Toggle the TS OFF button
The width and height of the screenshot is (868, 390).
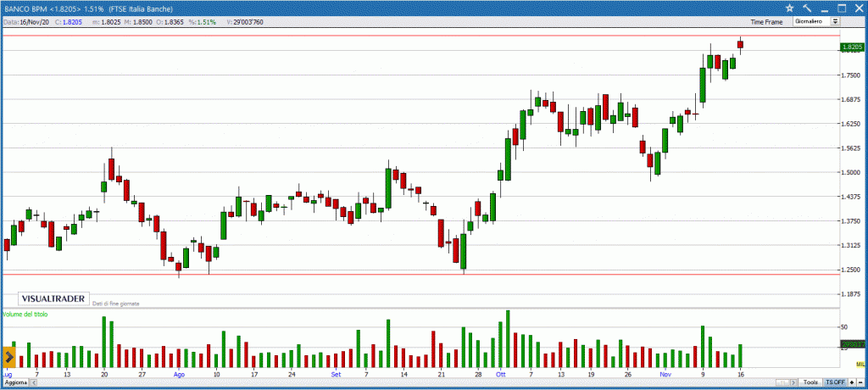tap(835, 383)
